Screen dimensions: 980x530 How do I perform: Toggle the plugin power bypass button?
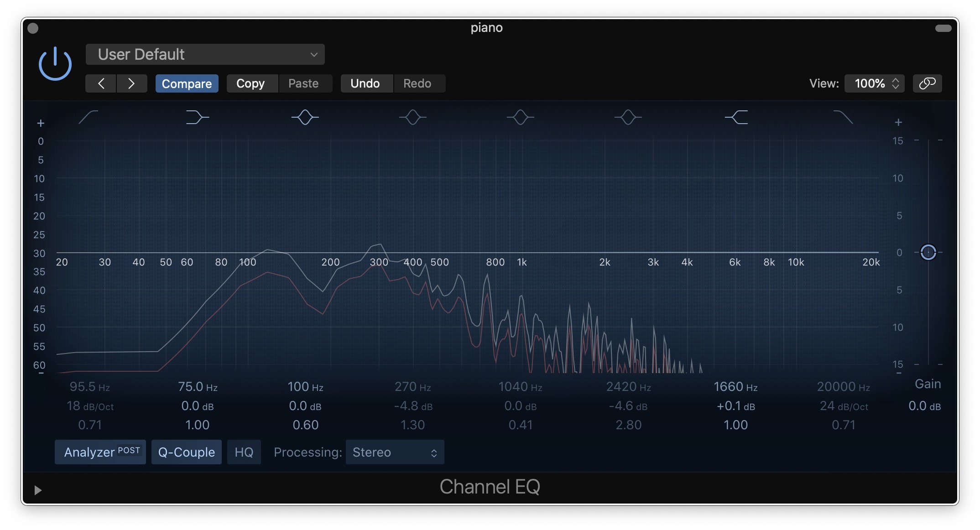pos(55,64)
